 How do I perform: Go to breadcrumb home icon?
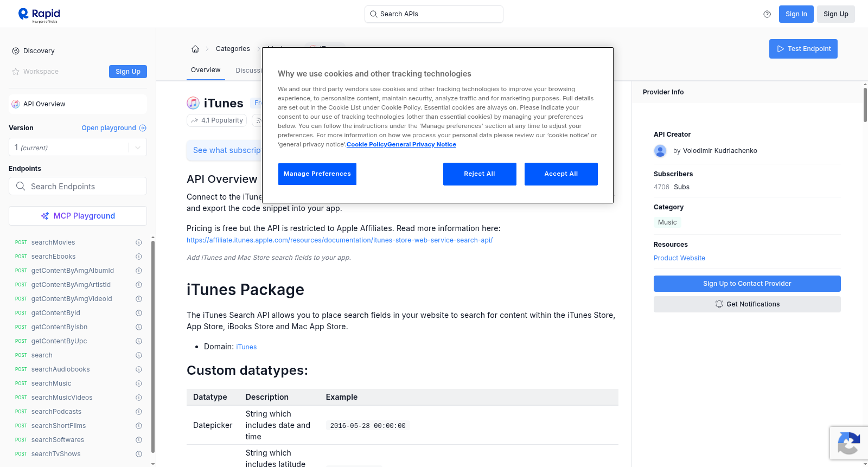coord(195,49)
